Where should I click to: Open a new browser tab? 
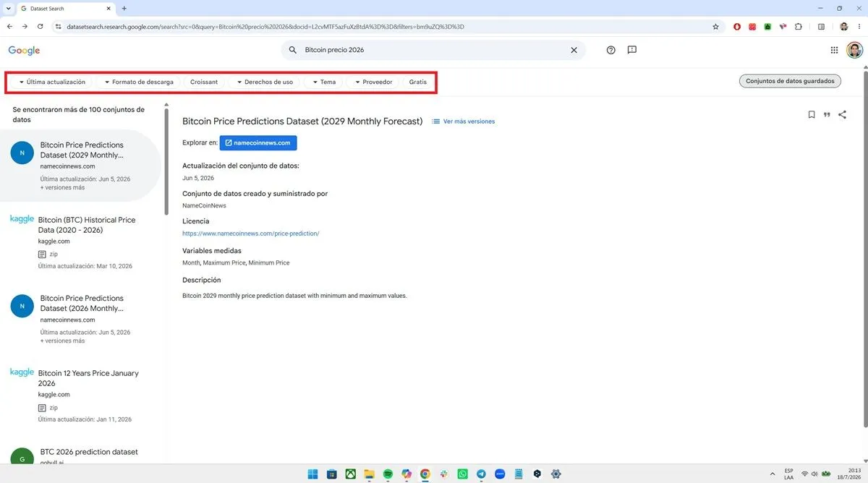[x=124, y=9]
